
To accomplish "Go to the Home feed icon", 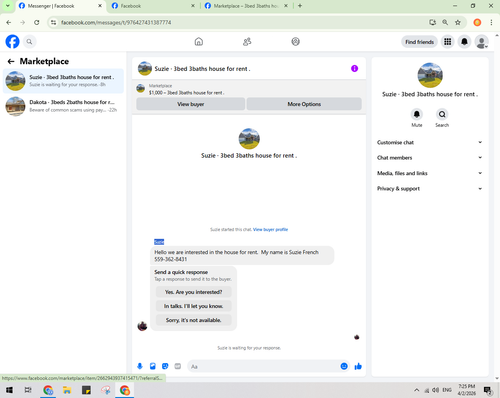I will pyautogui.click(x=199, y=42).
